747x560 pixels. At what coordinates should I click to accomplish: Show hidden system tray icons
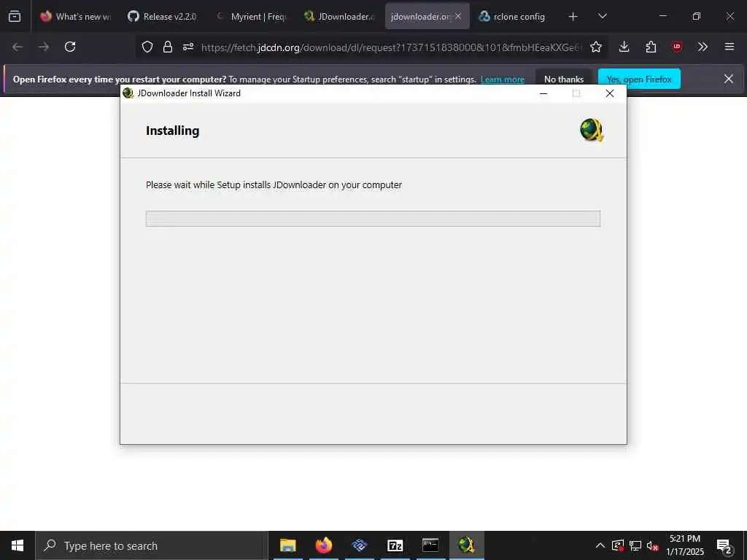(x=600, y=545)
